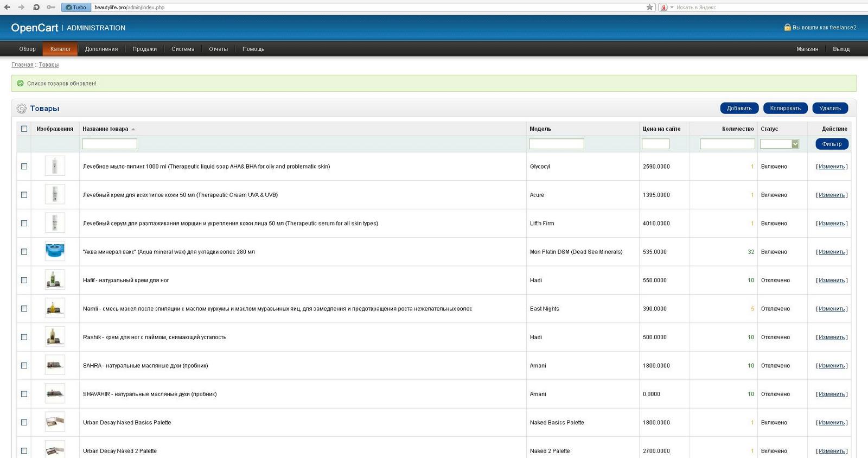Click the Yandex search engine icon
This screenshot has height=458, width=868.
pyautogui.click(x=663, y=7)
